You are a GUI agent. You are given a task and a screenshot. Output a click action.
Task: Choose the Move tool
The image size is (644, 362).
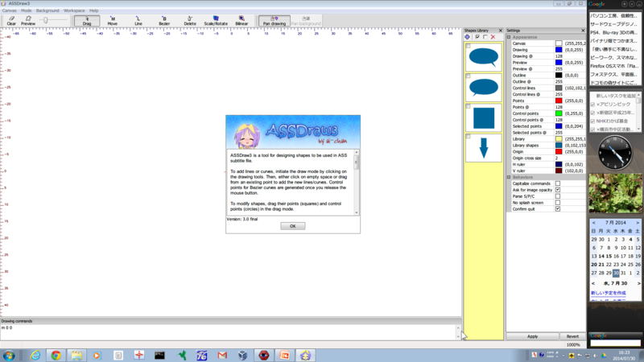(x=112, y=21)
